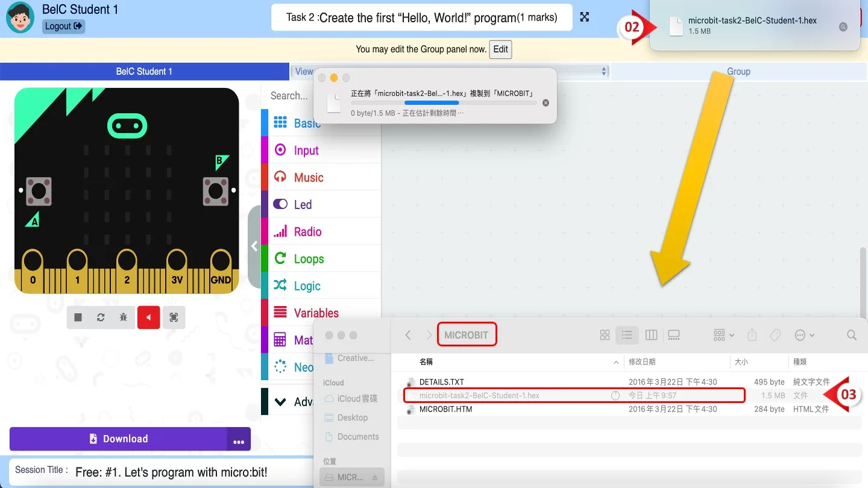Open the View dropdown selector
The image size is (868, 488).
[x=450, y=72]
